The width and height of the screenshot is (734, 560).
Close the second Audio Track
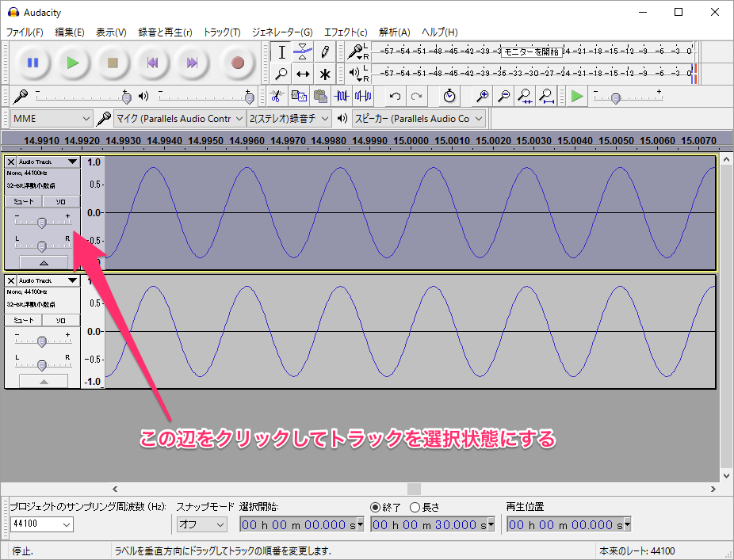point(11,280)
